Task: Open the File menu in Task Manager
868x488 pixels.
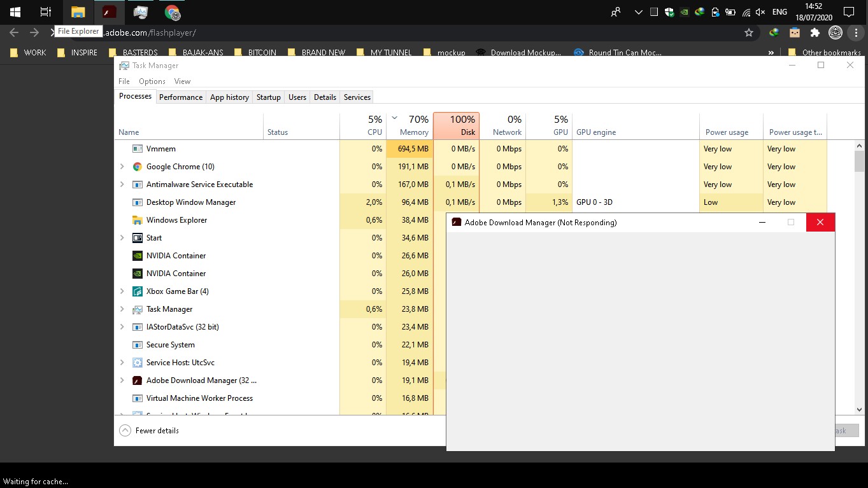Action: point(124,81)
